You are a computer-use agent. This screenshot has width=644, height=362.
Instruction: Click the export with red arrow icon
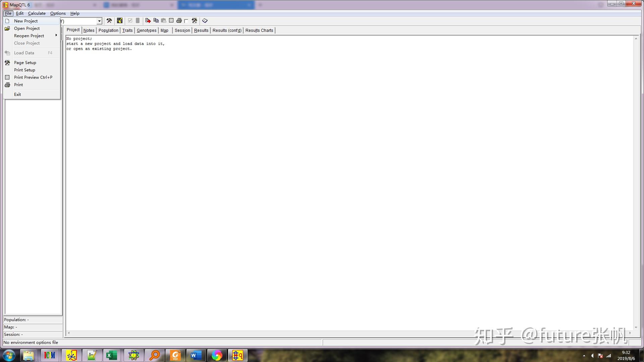tap(148, 21)
